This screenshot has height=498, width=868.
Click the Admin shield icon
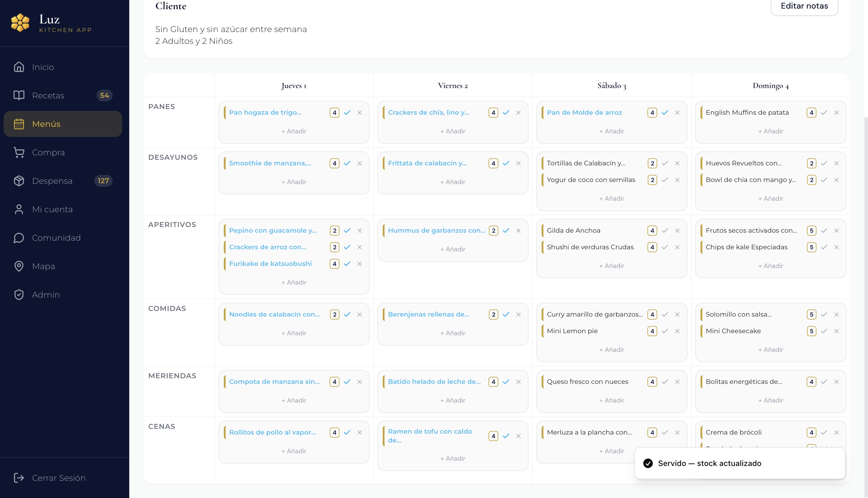pyautogui.click(x=19, y=294)
